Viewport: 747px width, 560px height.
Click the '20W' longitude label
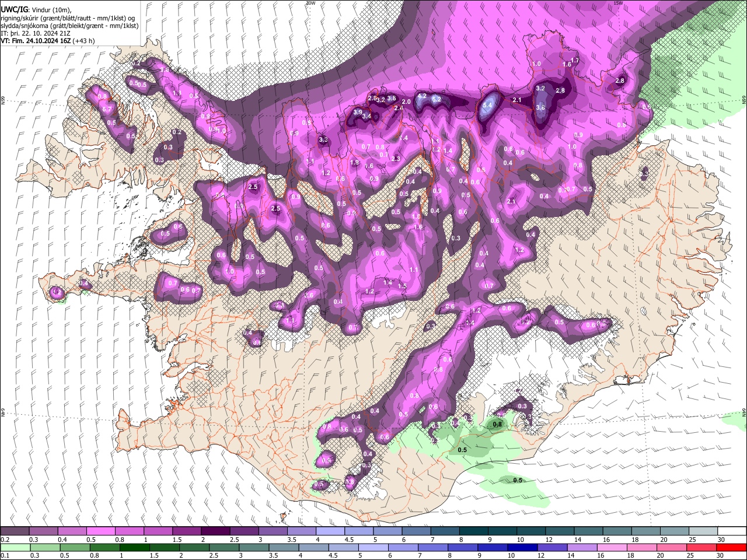(x=310, y=3)
